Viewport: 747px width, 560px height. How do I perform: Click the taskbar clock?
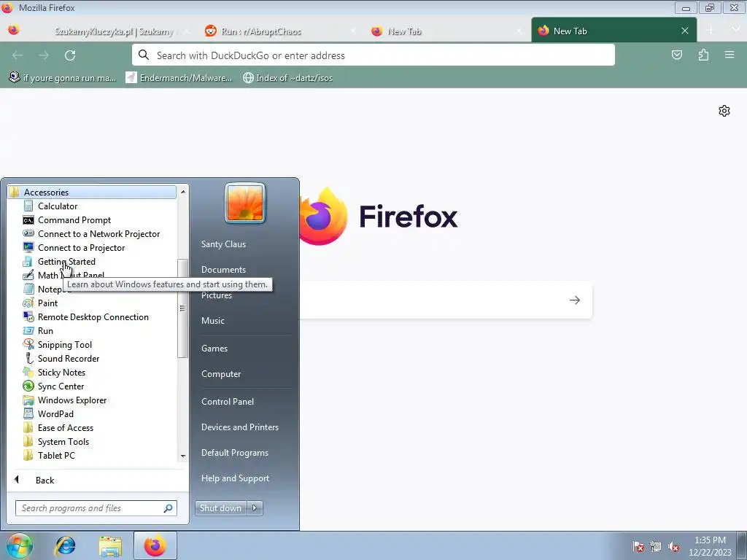[710, 546]
